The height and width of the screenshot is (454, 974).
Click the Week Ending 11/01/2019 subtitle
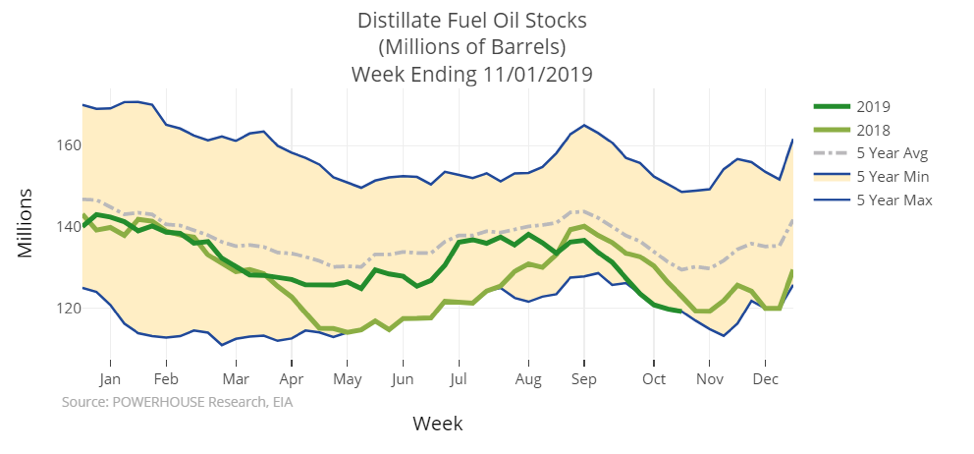(x=471, y=74)
